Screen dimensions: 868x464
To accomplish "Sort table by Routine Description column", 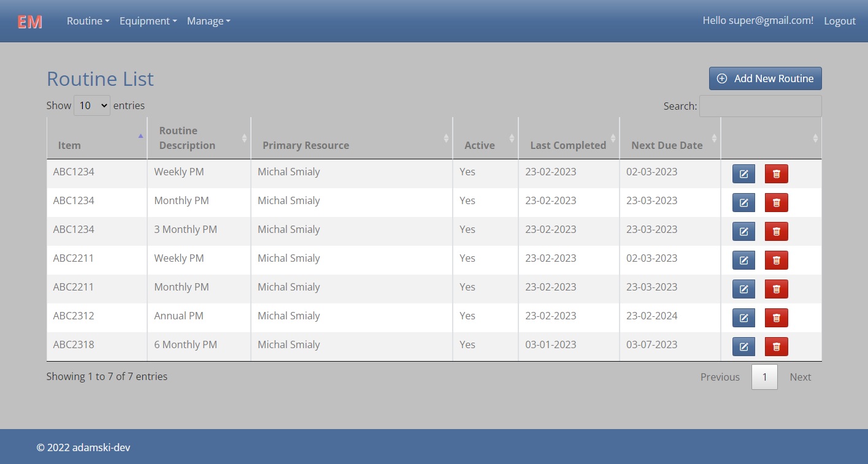I will (x=199, y=138).
